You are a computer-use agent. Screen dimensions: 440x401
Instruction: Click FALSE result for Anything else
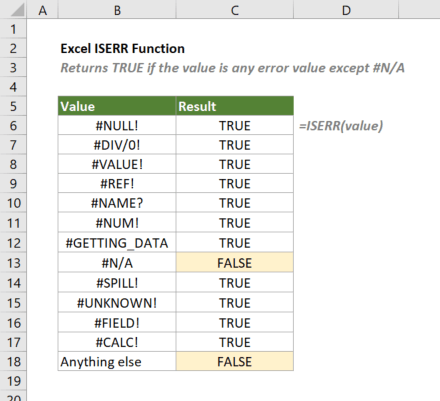click(x=235, y=362)
